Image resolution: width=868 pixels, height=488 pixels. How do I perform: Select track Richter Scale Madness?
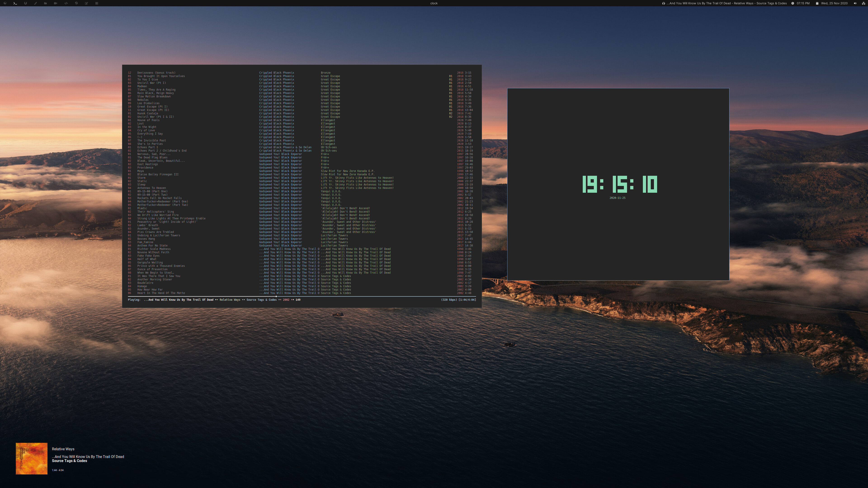pos(154,249)
